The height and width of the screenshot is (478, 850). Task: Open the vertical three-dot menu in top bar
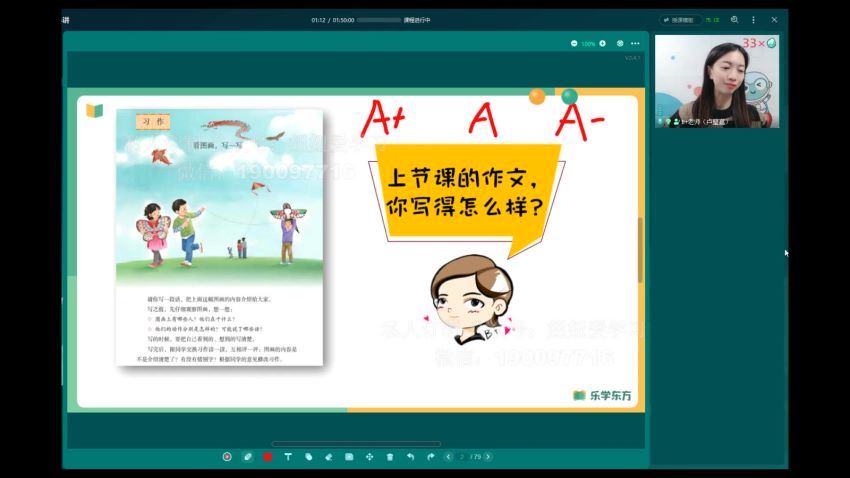pos(754,20)
